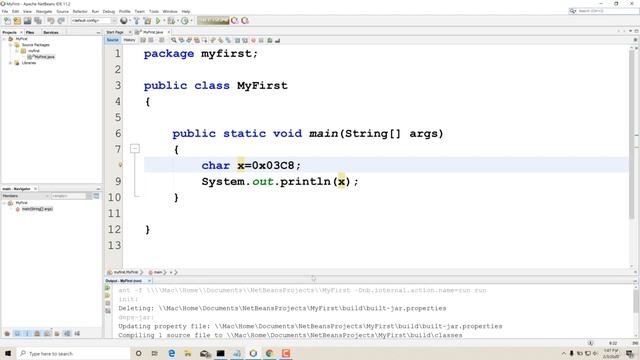Click the memory usage bar in toolbar
Viewport: 640px width, 360px height.
pyautogui.click(x=213, y=20)
